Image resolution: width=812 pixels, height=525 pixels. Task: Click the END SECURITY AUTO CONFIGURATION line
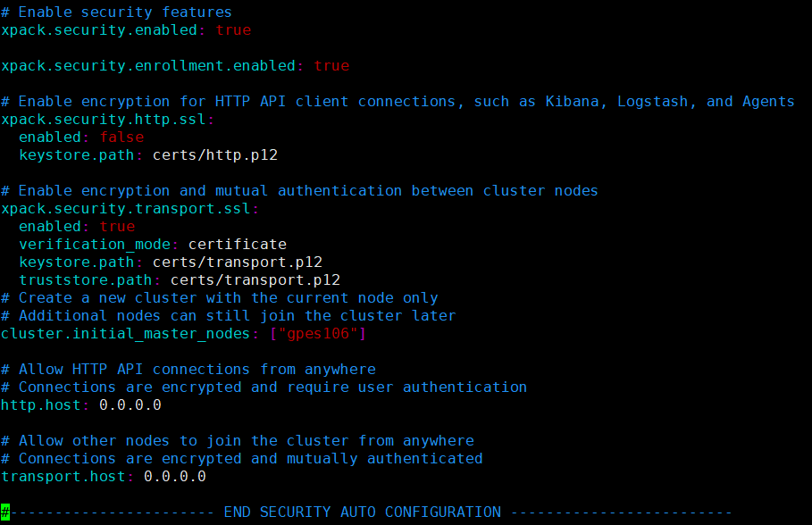point(366,512)
